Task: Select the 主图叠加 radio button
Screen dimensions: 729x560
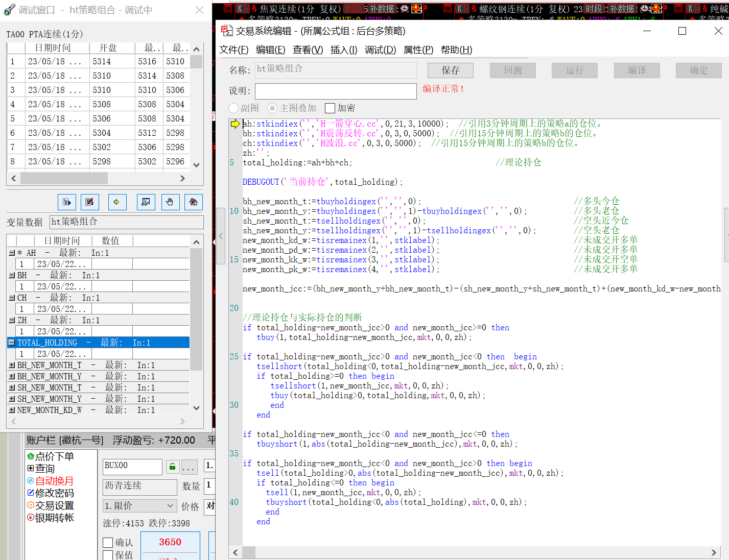Action: (x=272, y=108)
